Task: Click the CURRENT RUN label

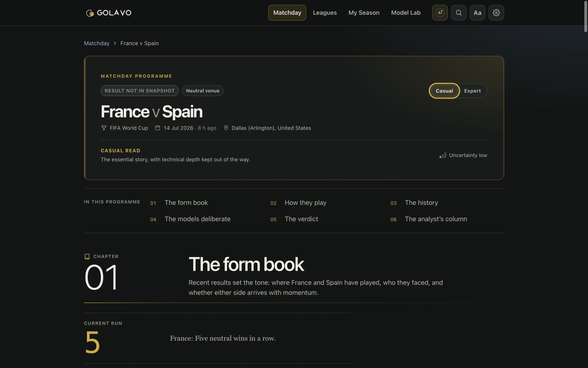Action: point(103,323)
